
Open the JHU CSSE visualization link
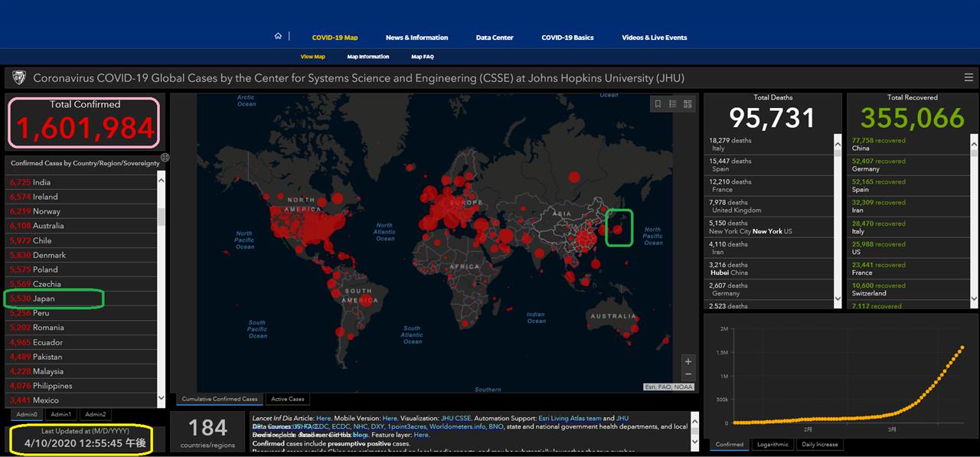[456, 419]
